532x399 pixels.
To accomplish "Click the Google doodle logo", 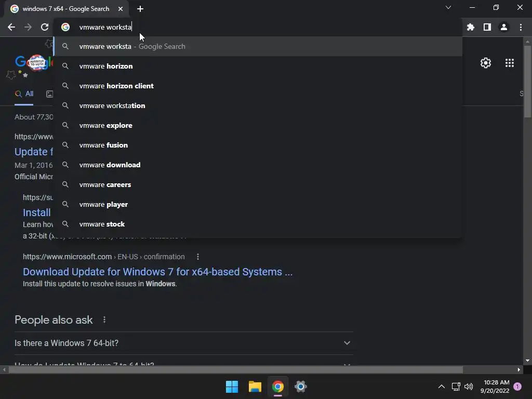I will coord(34,63).
